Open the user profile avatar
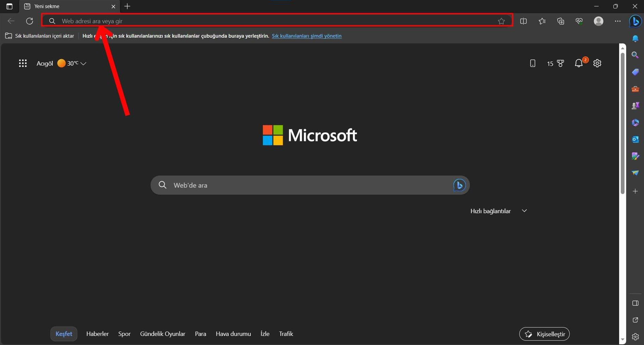 [598, 21]
